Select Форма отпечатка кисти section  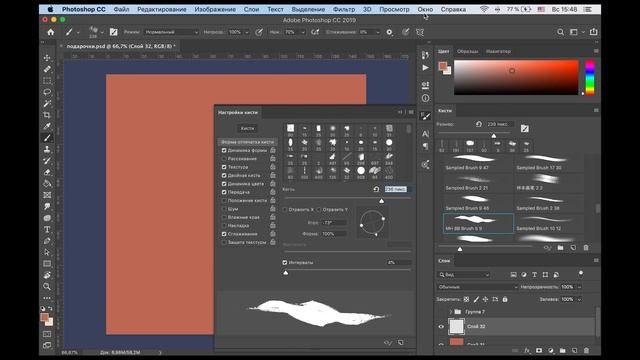247,142
